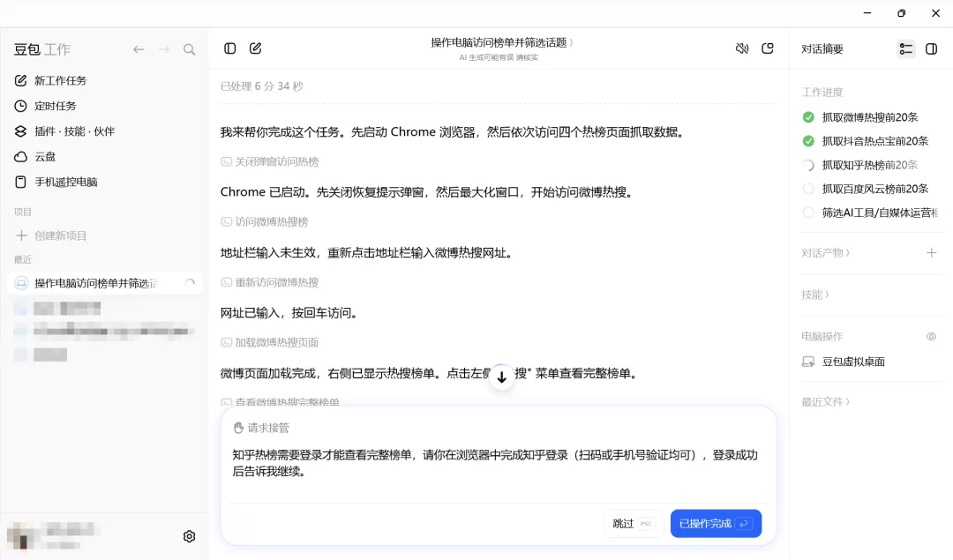
Task: Expand step 关闭弹窗访问热榜
Action: [269, 161]
